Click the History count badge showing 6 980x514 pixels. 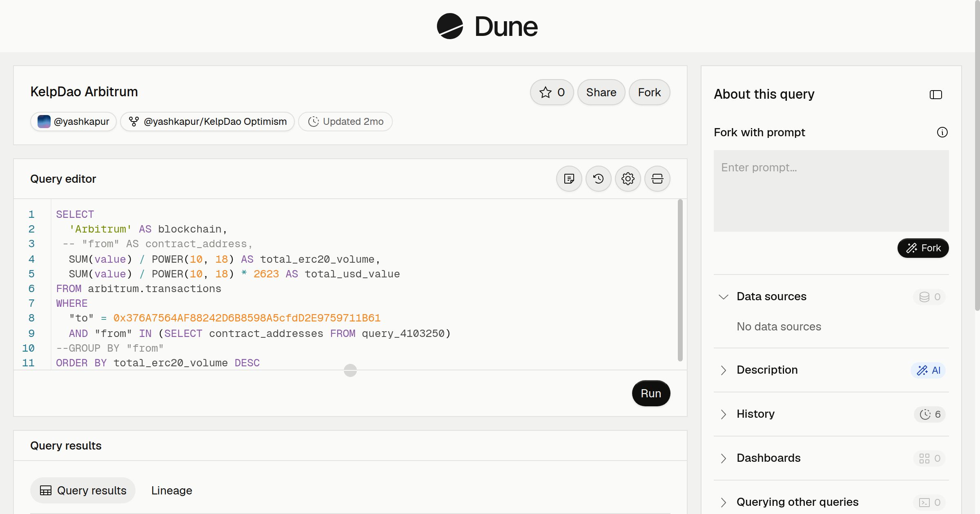click(930, 414)
